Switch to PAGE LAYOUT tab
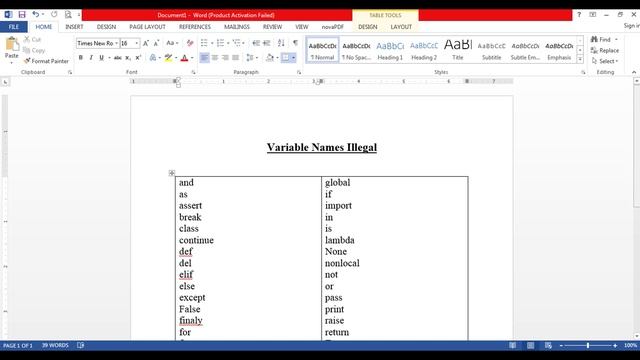The image size is (640, 360). coord(147,27)
